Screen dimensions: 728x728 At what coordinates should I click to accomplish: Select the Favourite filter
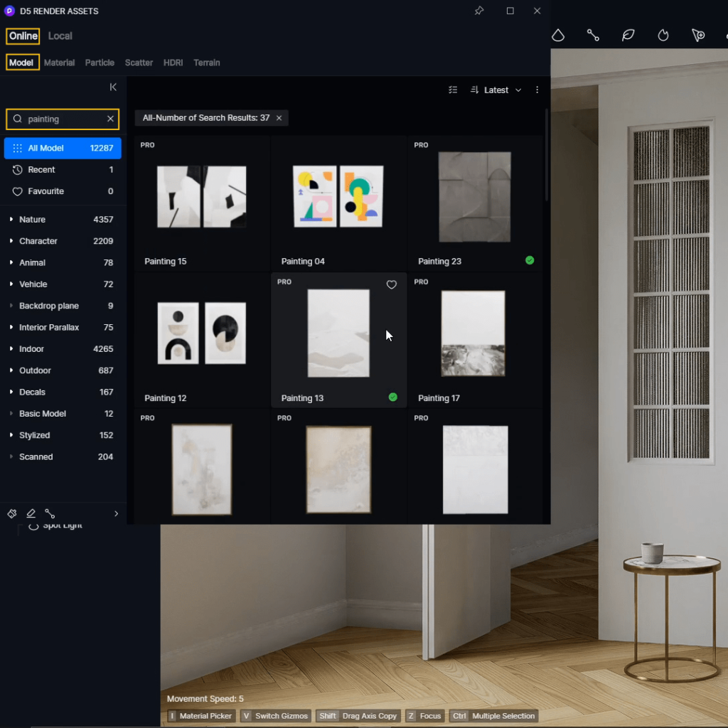45,191
